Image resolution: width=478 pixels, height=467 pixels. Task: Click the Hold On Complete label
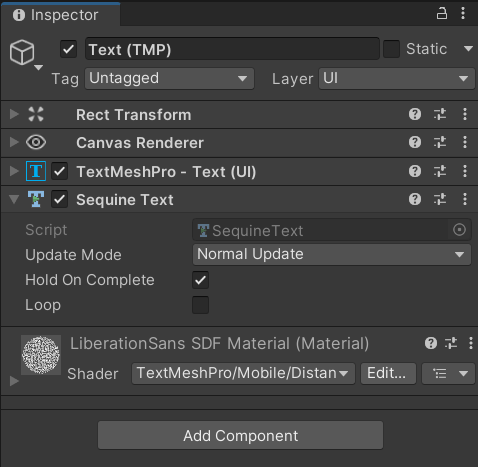(x=90, y=280)
